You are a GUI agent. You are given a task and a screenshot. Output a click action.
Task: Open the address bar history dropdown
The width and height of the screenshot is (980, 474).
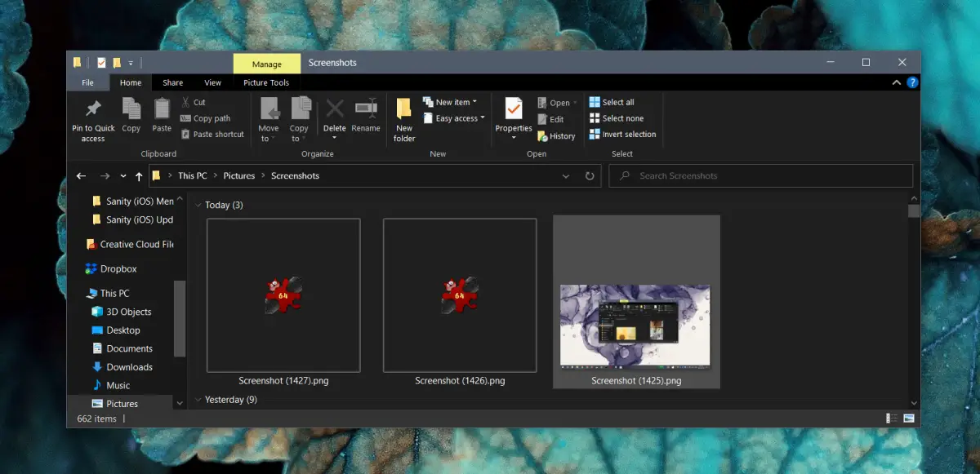coord(566,176)
